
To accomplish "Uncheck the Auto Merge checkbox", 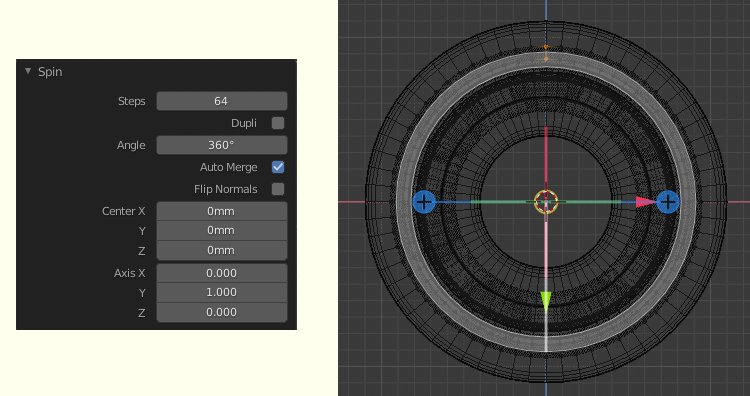I will [278, 167].
